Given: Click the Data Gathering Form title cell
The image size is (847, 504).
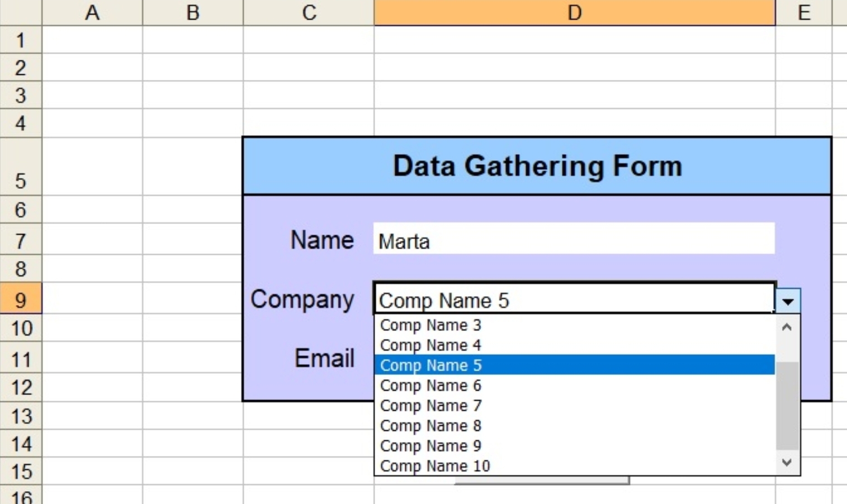Looking at the screenshot, I should (x=537, y=166).
